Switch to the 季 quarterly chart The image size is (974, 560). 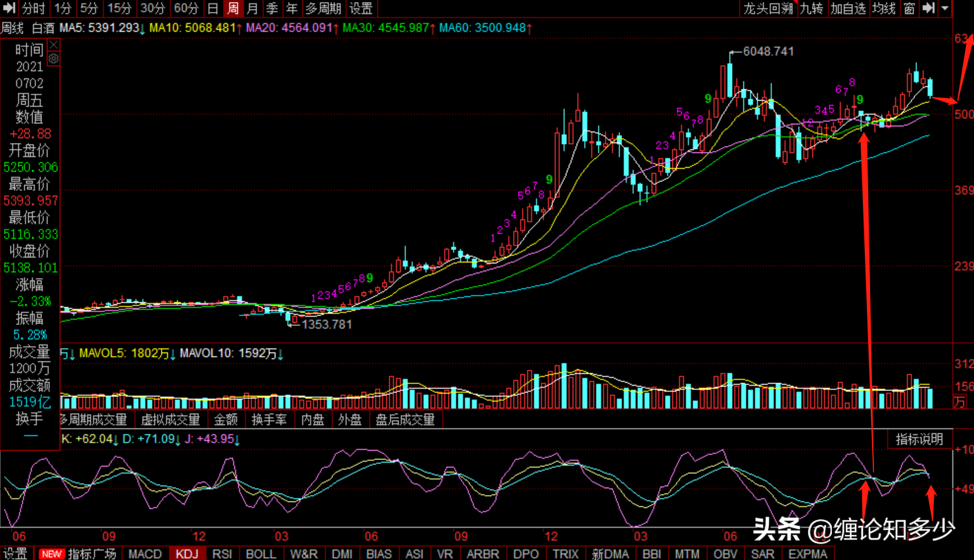272,8
